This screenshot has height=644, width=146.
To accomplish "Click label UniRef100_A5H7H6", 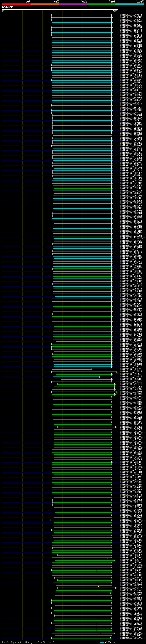I will 131,379.
